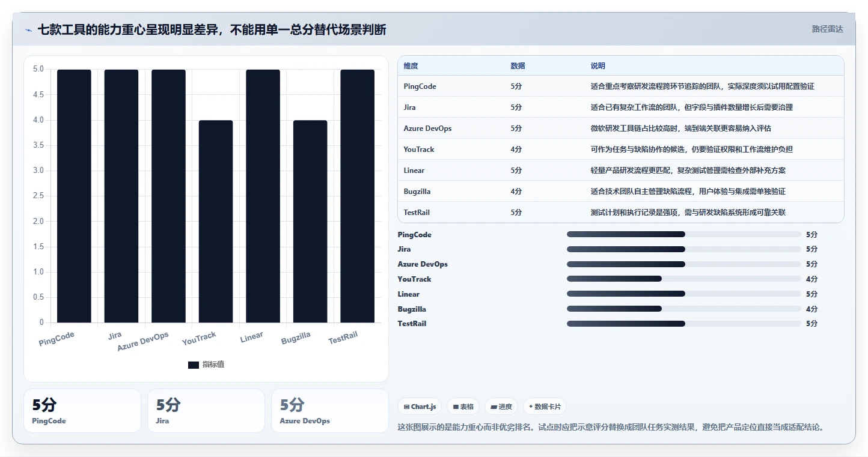Click the Azure DevOps progress bar
868x457 pixels.
pyautogui.click(x=683, y=264)
